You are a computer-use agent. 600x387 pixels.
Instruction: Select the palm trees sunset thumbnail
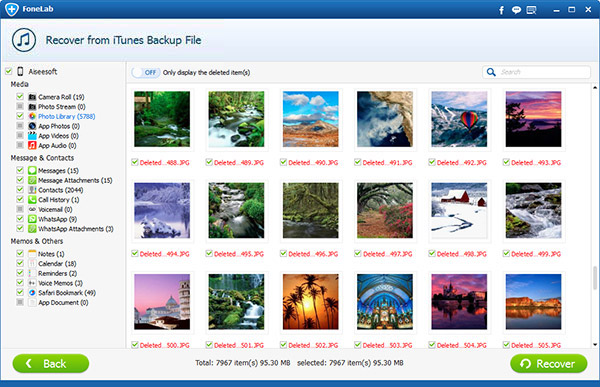311,302
